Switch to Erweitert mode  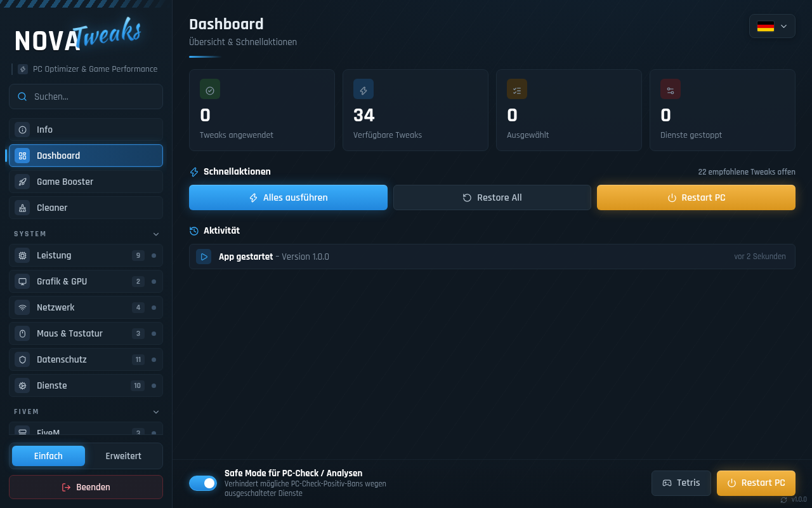click(123, 456)
